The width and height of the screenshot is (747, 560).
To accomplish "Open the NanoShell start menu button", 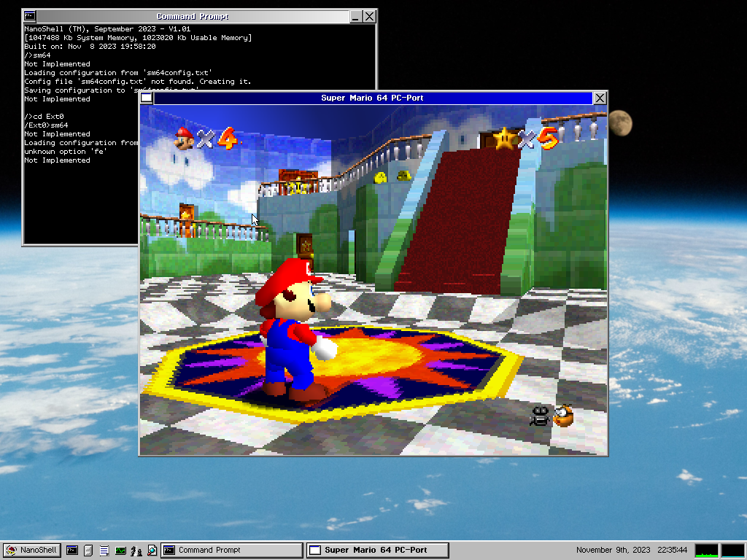I will [32, 550].
